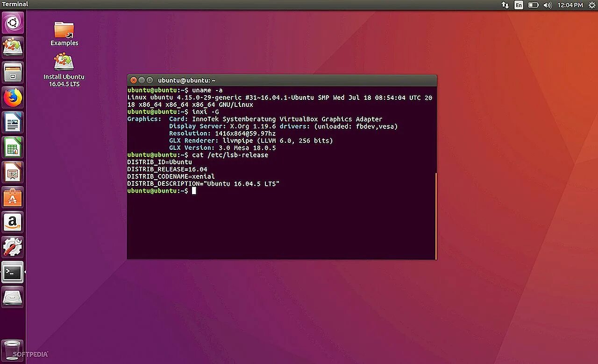The width and height of the screenshot is (598, 364).
Task: Click the 'DISTRIB_CODENAME=xenial' line
Action: click(x=171, y=176)
